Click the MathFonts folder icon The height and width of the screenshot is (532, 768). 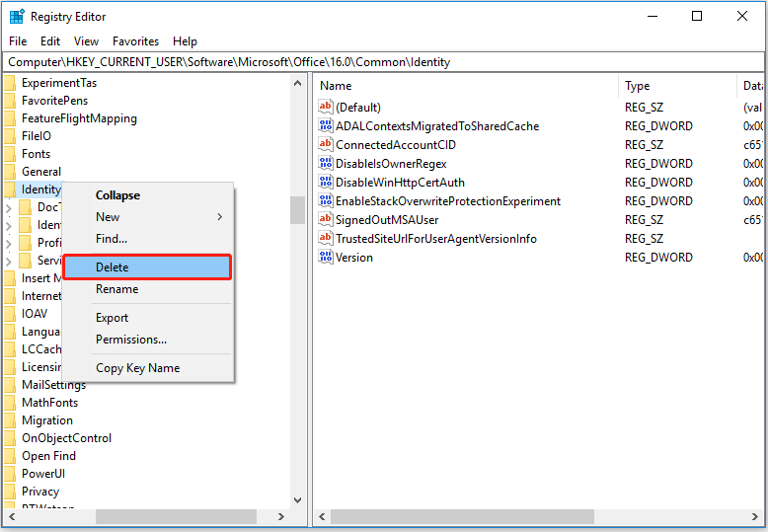pos(10,403)
